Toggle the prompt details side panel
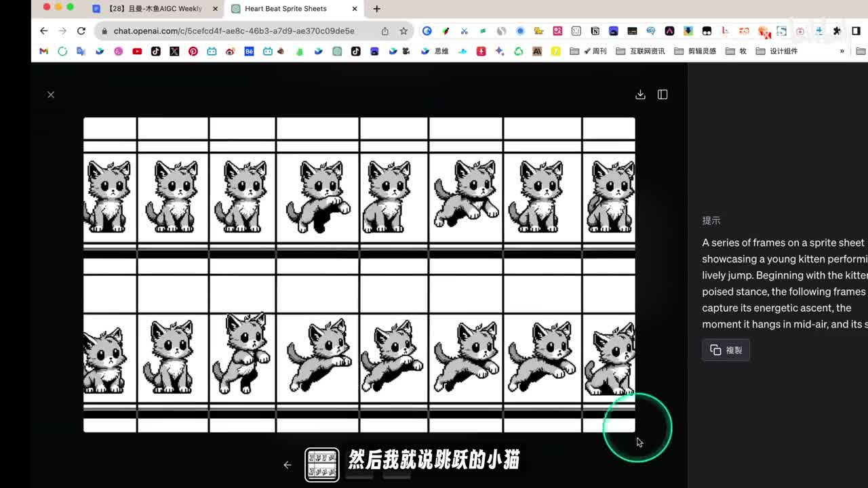Screen dimensions: 868x488 pos(663,95)
